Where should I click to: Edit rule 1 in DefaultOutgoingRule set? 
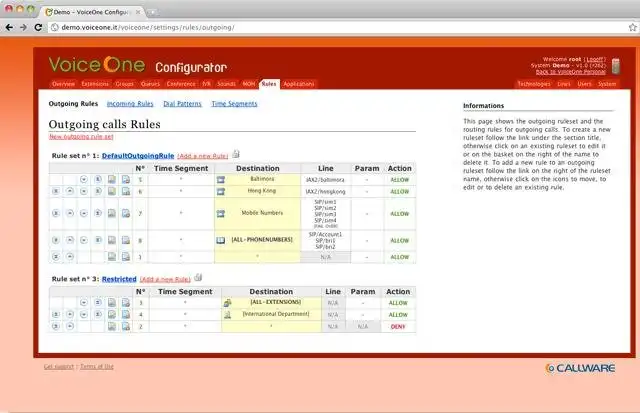[112, 257]
